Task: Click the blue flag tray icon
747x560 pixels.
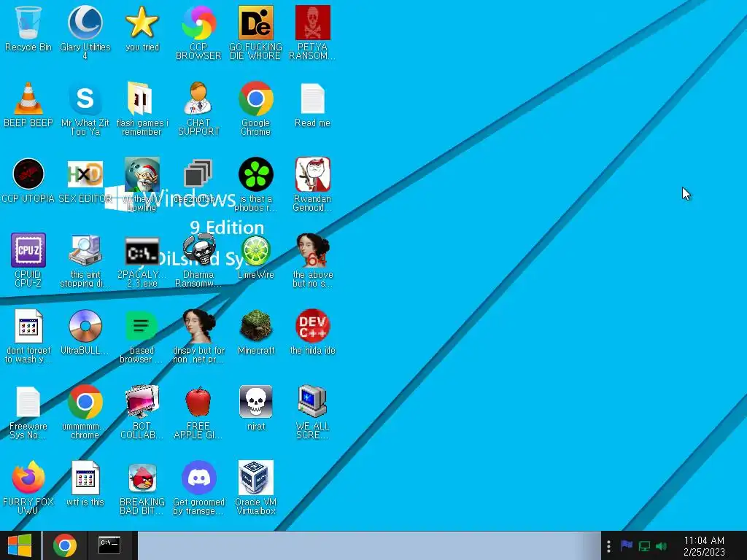Action: (627, 545)
